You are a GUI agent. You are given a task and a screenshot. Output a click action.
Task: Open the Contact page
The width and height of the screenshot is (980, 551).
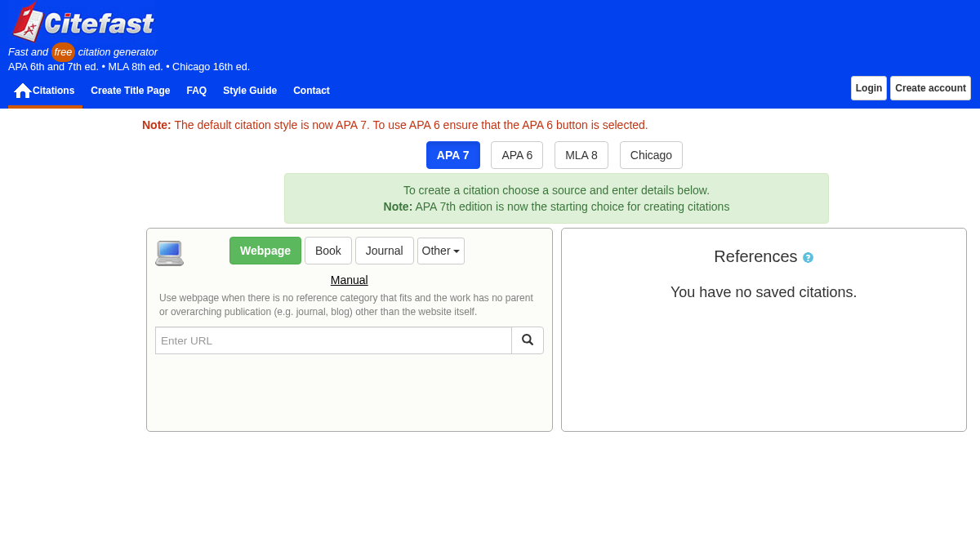(311, 91)
